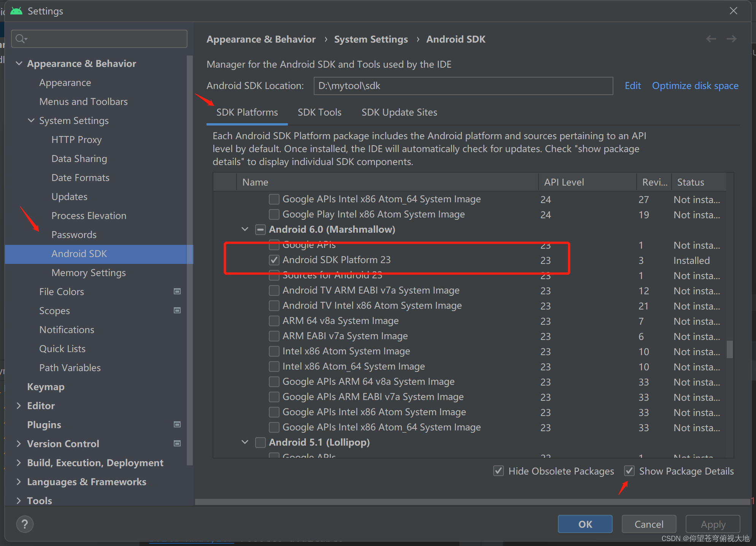This screenshot has height=546, width=756.
Task: Check Google Play Intel x86 Atom System Image
Action: tap(274, 214)
